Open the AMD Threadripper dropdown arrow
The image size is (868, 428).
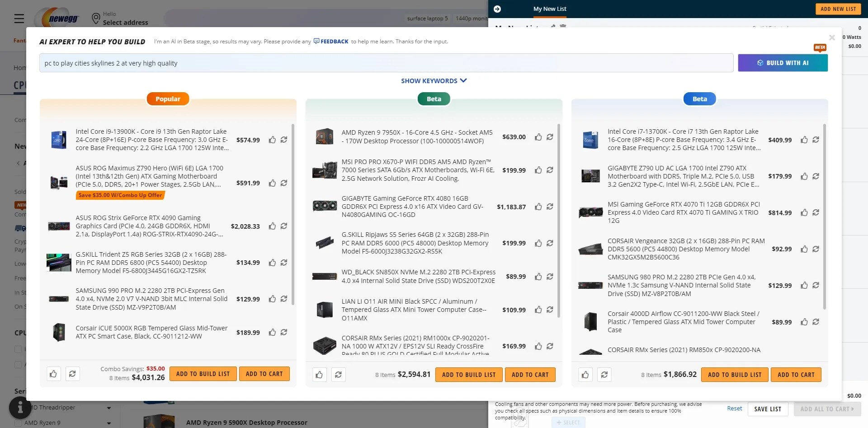(x=108, y=408)
